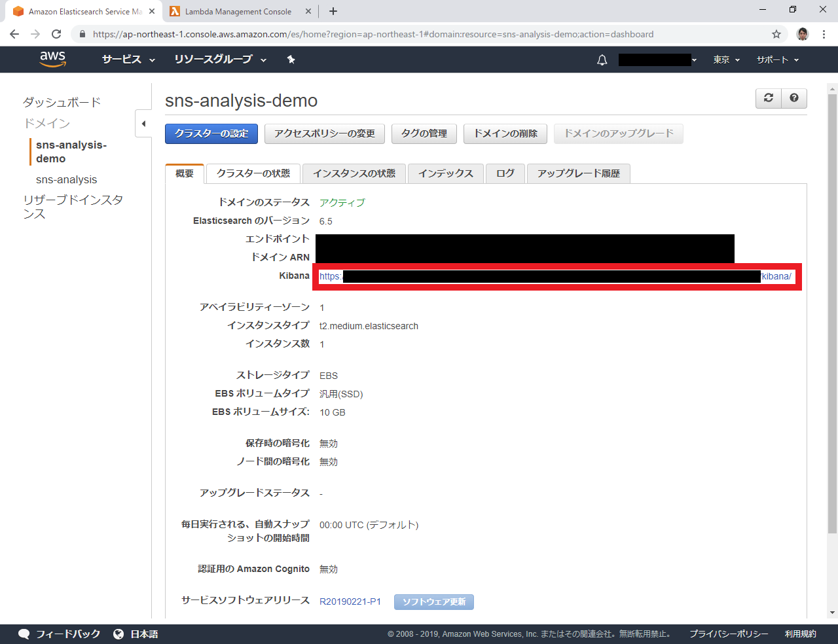The height and width of the screenshot is (644, 838).
Task: Expand the サービス dropdown menu
Action: point(128,60)
